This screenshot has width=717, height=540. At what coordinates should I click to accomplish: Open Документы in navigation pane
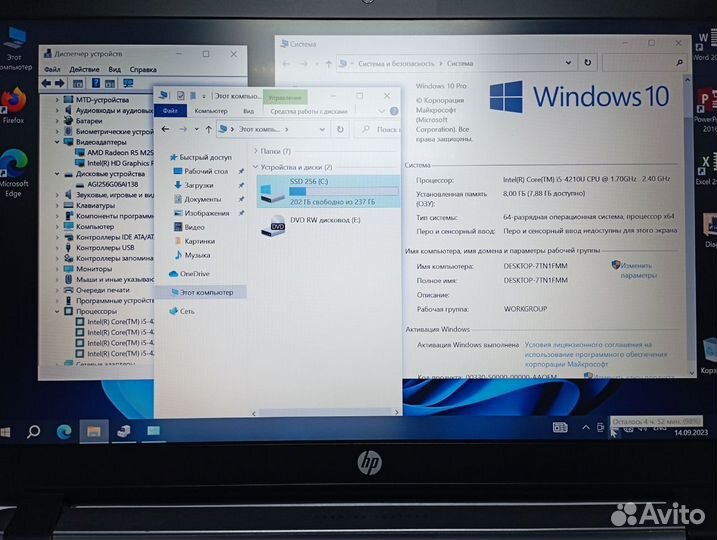tap(198, 199)
